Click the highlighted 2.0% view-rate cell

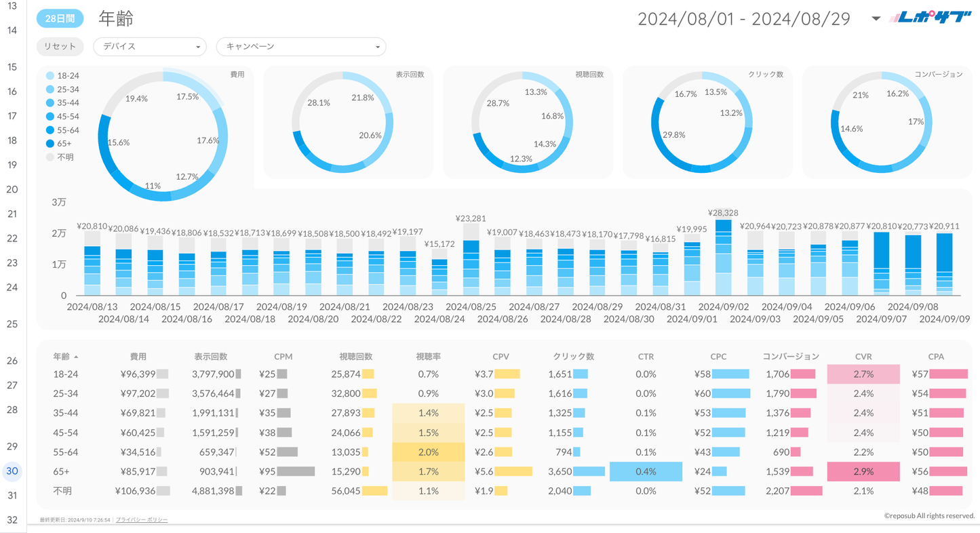coord(429,452)
